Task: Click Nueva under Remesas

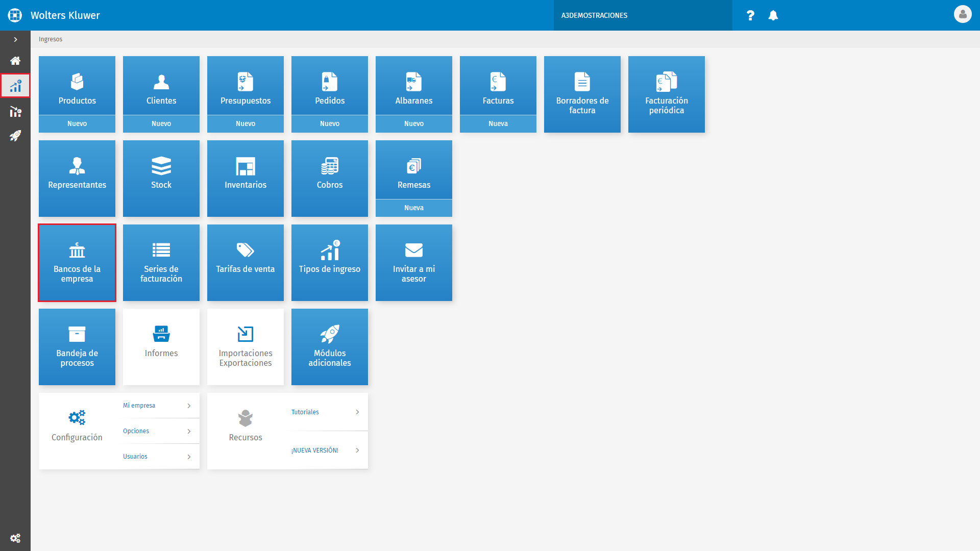Action: point(414,208)
